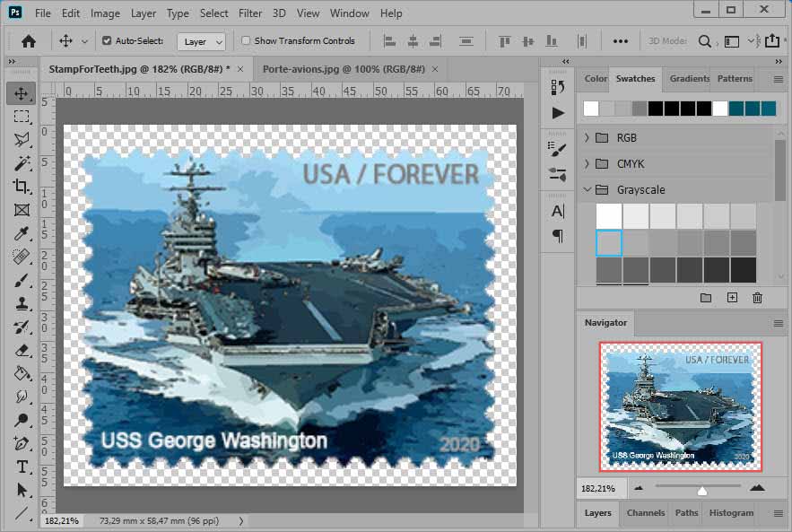Align horizontal centers in options bar
The height and width of the screenshot is (532, 792).
[413, 41]
